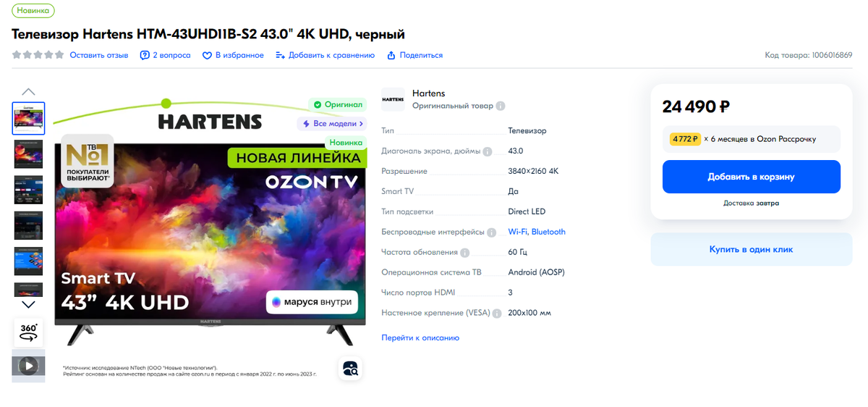This screenshot has width=868, height=407.
Task: Click the Поделиться share icon
Action: pyautogui.click(x=391, y=55)
